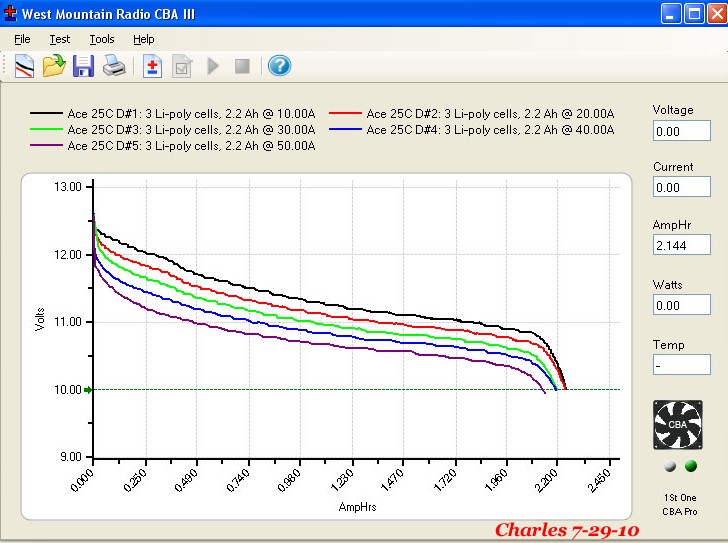Viewport: 728px width, 543px height.
Task: Close the CBA III window
Action: click(x=717, y=13)
